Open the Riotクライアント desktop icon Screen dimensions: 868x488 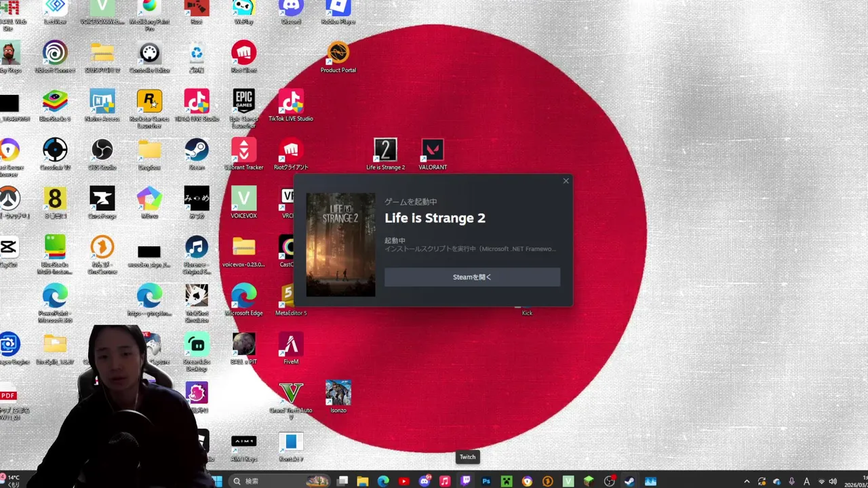291,155
